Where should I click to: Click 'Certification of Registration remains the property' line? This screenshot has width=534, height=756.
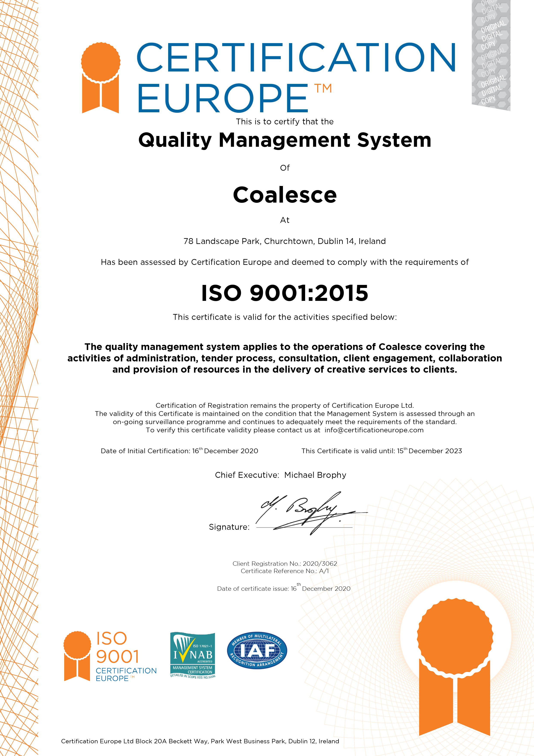[x=285, y=405]
